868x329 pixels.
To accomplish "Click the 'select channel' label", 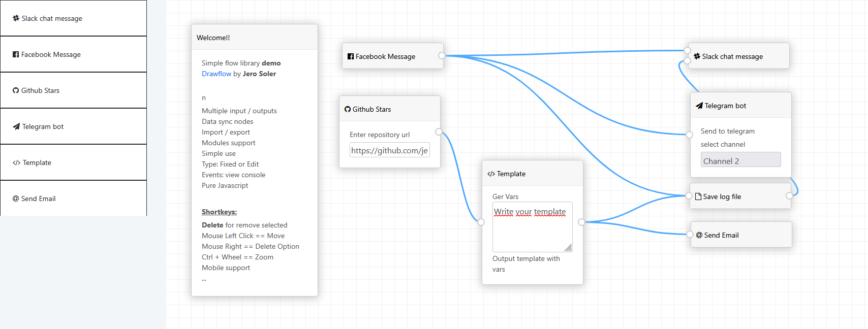I will click(723, 144).
